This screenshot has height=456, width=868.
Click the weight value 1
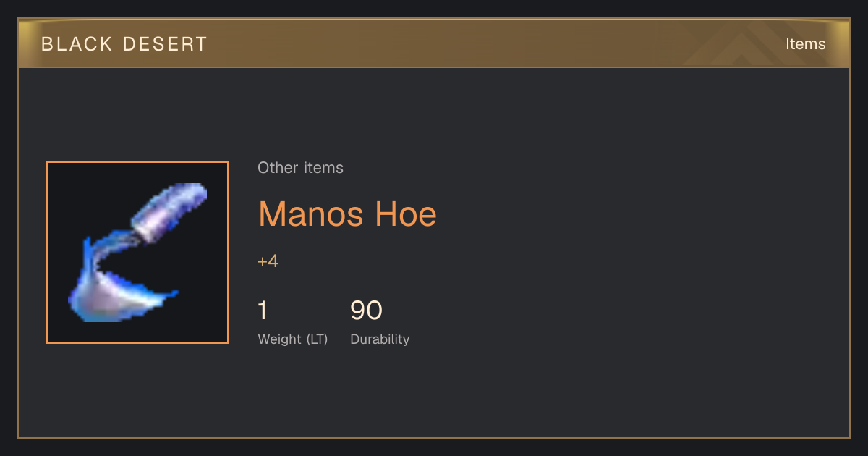[263, 311]
